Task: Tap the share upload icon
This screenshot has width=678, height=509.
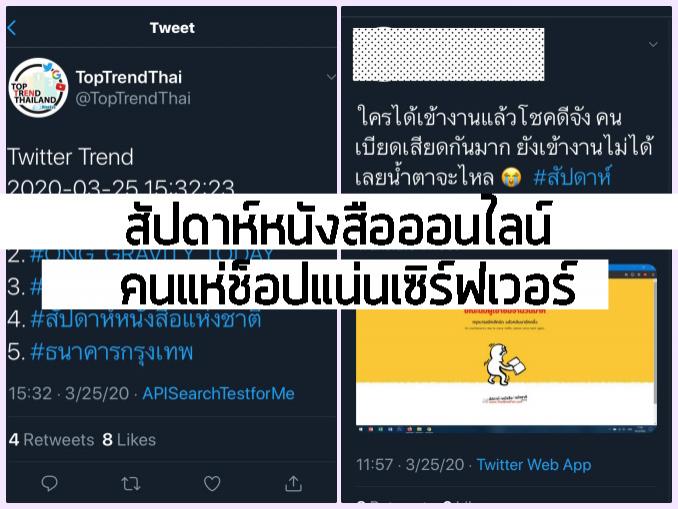Action: (x=293, y=483)
